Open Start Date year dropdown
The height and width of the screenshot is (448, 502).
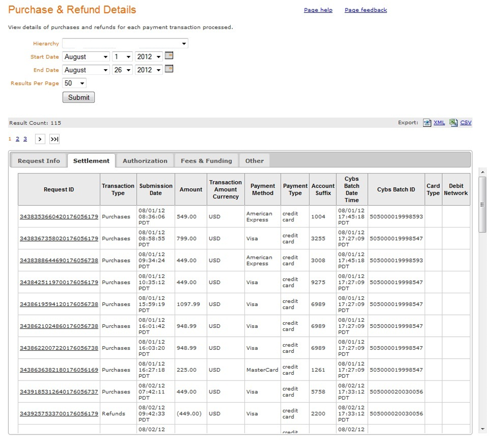(x=149, y=57)
